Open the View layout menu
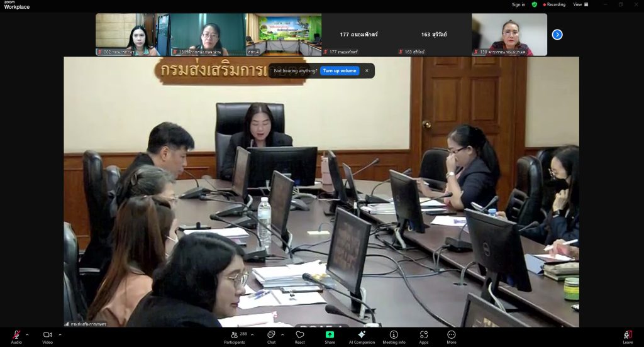Screen dimensions: 644x347 [580, 4]
